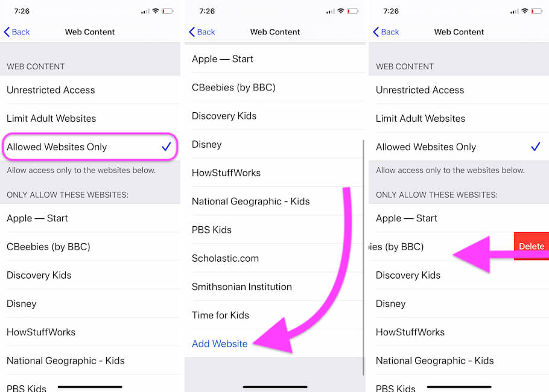Tap the 7:26 clock on the right screen

(x=391, y=11)
